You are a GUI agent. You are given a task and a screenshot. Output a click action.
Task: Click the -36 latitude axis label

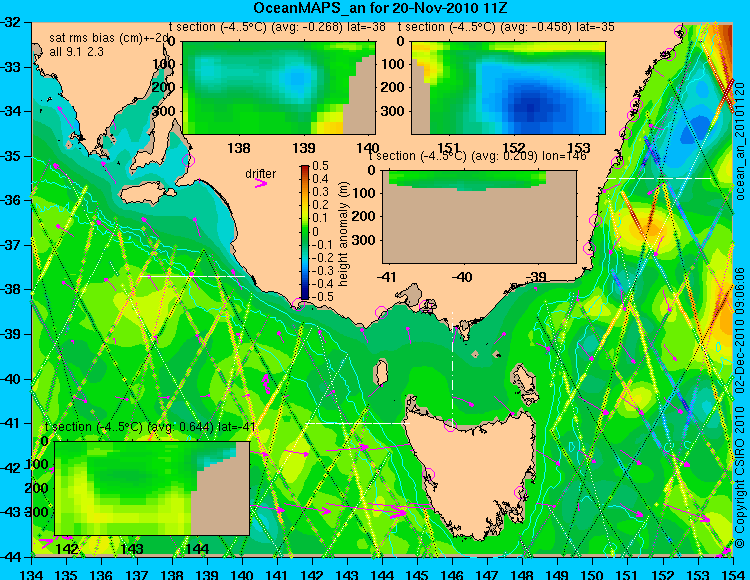point(12,200)
